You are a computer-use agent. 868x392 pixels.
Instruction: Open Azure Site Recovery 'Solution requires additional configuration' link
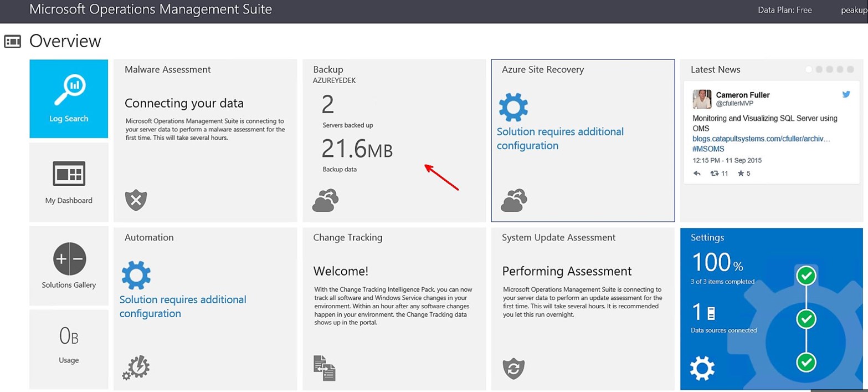pyautogui.click(x=560, y=139)
